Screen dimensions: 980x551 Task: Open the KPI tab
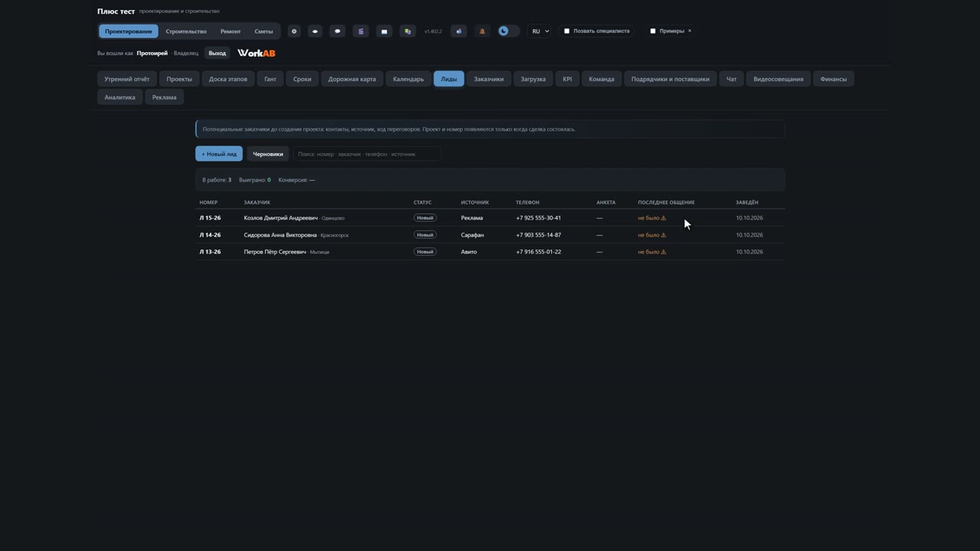[567, 79]
